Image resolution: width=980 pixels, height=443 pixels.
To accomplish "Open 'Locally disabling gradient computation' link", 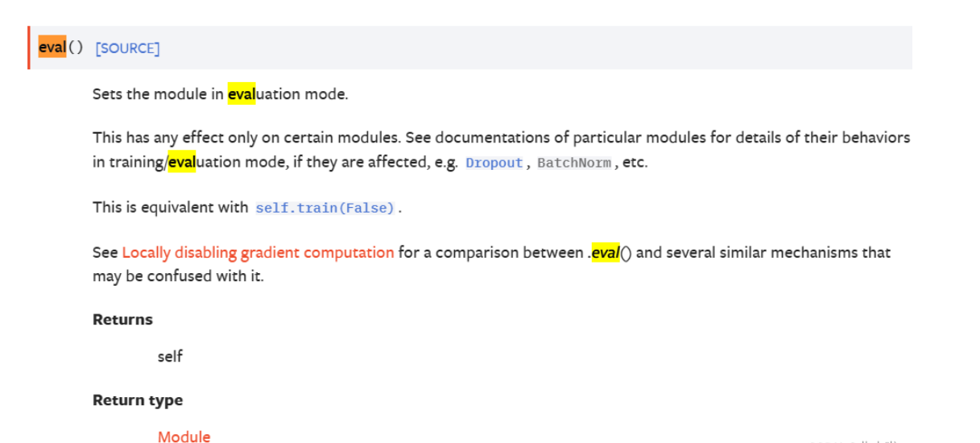I will pyautogui.click(x=258, y=253).
